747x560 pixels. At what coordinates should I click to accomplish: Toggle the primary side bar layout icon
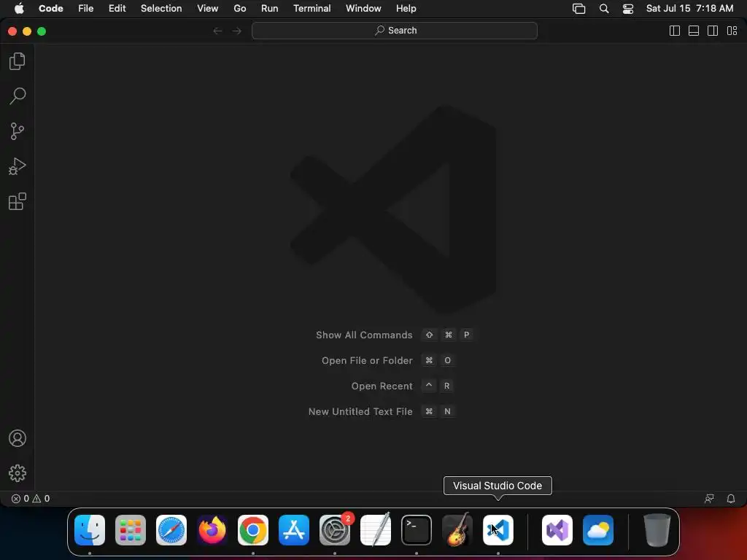[675, 31]
